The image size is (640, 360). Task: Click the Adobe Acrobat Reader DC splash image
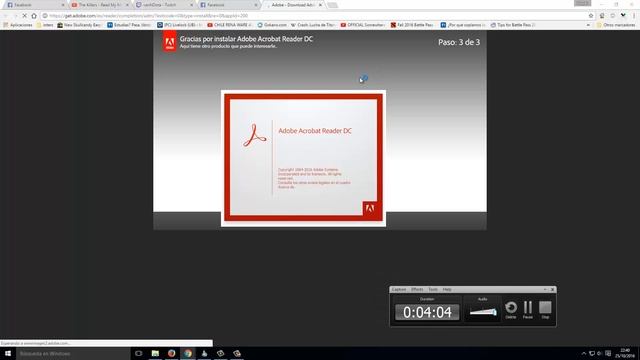[x=303, y=158]
